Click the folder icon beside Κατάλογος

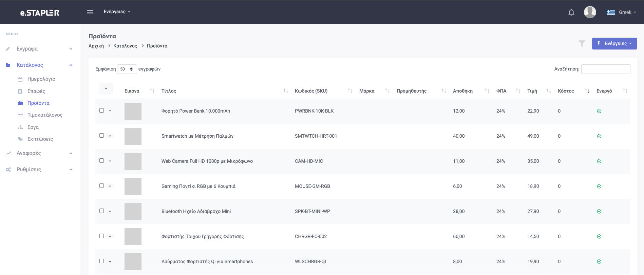tap(8, 65)
